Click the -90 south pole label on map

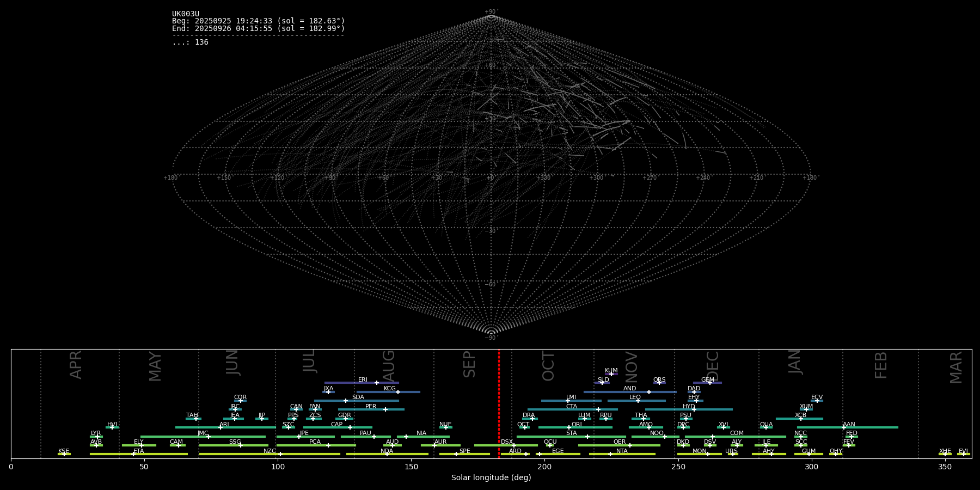491,338
